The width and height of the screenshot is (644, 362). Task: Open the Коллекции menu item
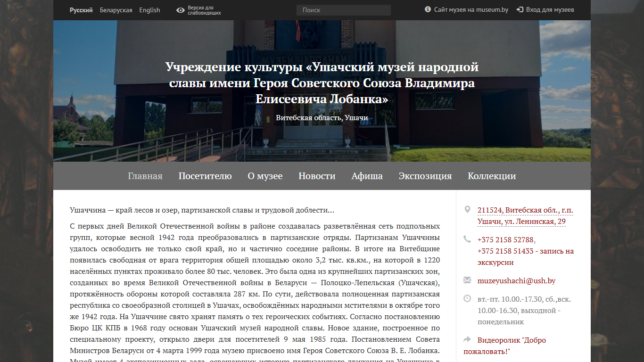pyautogui.click(x=492, y=176)
